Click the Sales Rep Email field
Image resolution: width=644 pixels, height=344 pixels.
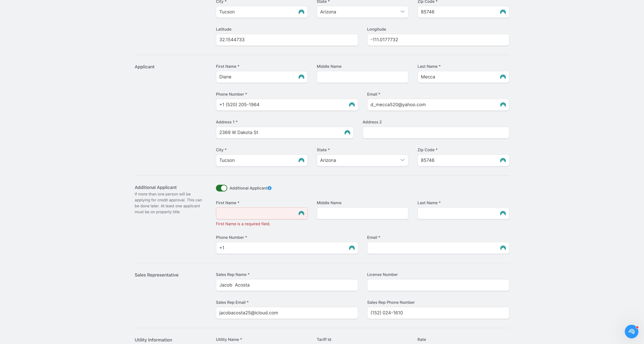pyautogui.click(x=287, y=313)
